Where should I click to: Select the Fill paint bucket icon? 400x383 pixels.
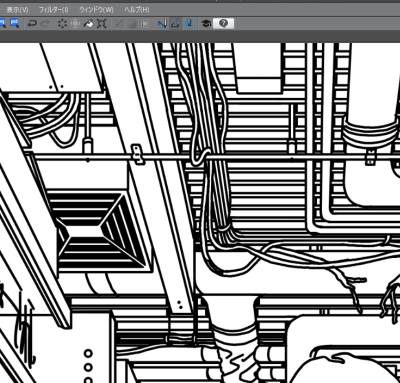(88, 24)
